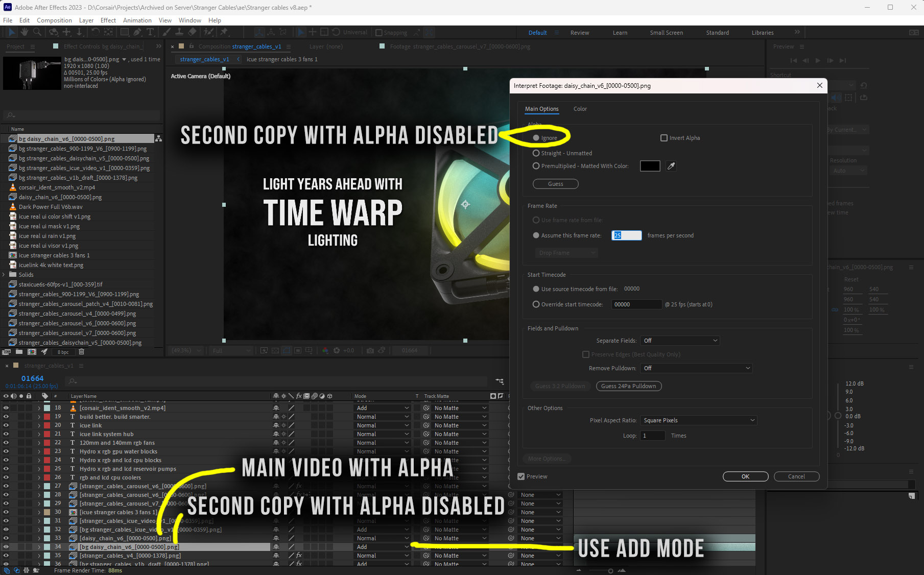Screen dimensions: 924x575
Task: Create a new folder in Project panel
Action: pos(19,352)
